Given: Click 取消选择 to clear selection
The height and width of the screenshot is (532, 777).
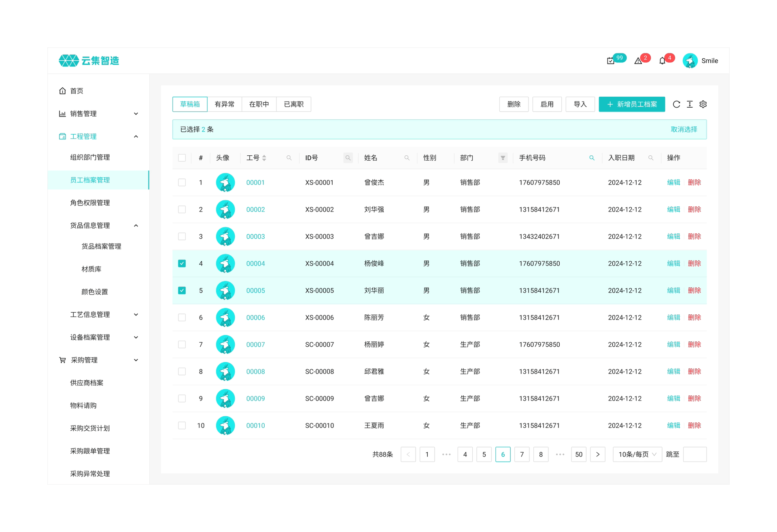Looking at the screenshot, I should 684,129.
